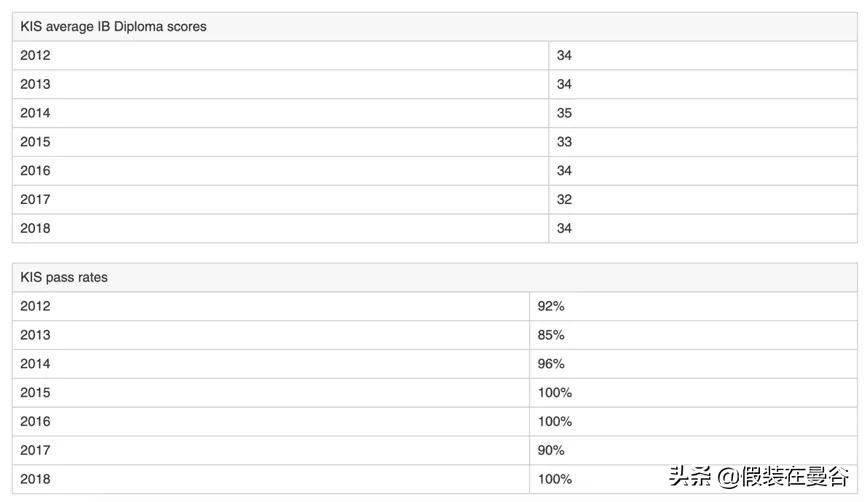864x502 pixels.
Task: Click the 2016 pass rate value 100%
Action: click(x=555, y=422)
